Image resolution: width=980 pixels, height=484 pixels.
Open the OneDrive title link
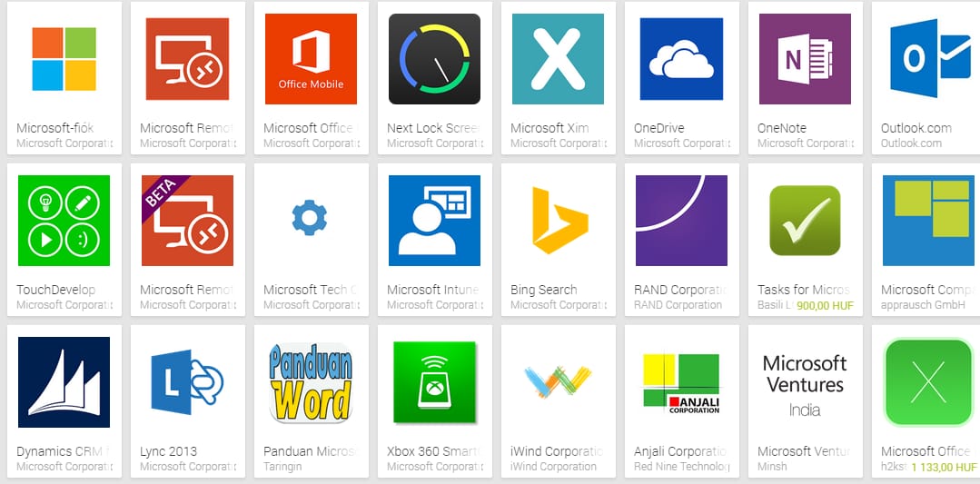(x=658, y=128)
